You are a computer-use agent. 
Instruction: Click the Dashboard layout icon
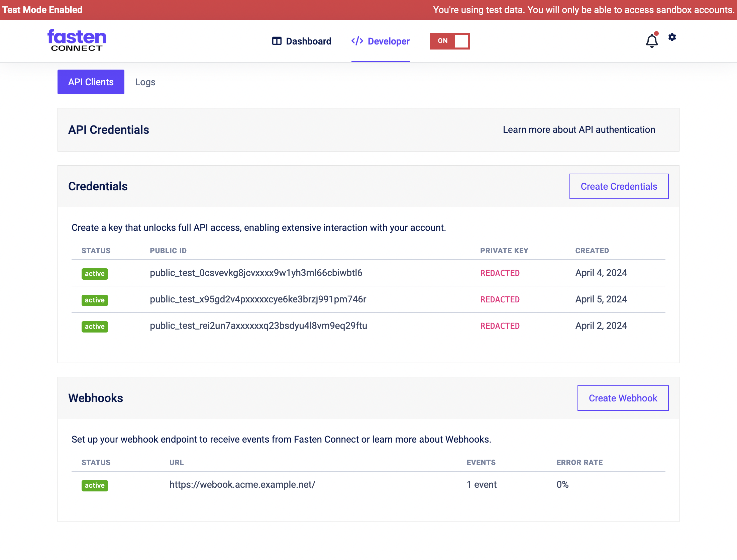click(x=277, y=41)
